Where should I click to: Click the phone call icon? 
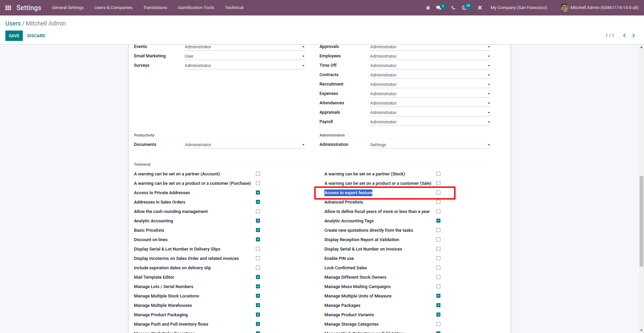[x=453, y=8]
